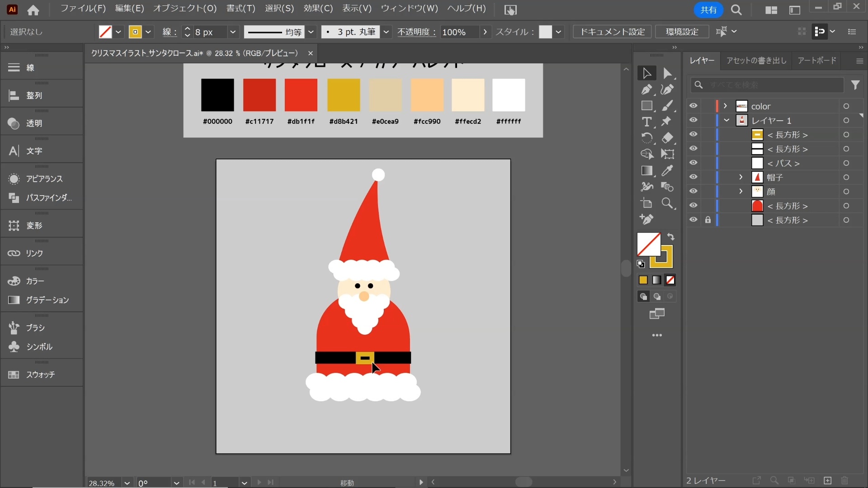
Task: Open the 効果 menu
Action: [x=317, y=8]
